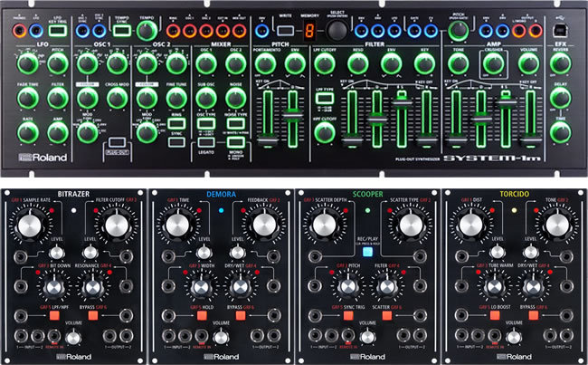Click the OUTPUT R jack
This screenshot has width=588, height=365.
pos(536,31)
